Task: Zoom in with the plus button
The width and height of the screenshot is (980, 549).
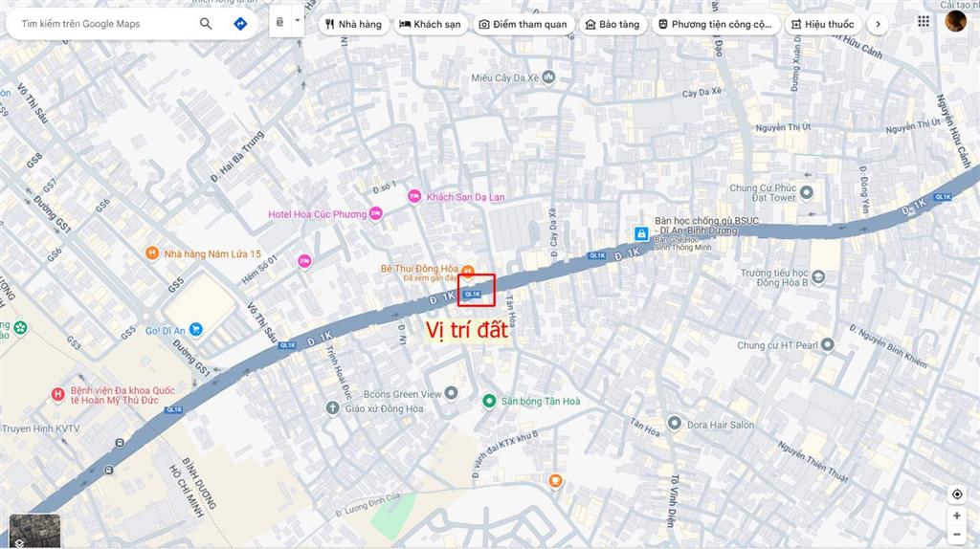Action: [957, 516]
